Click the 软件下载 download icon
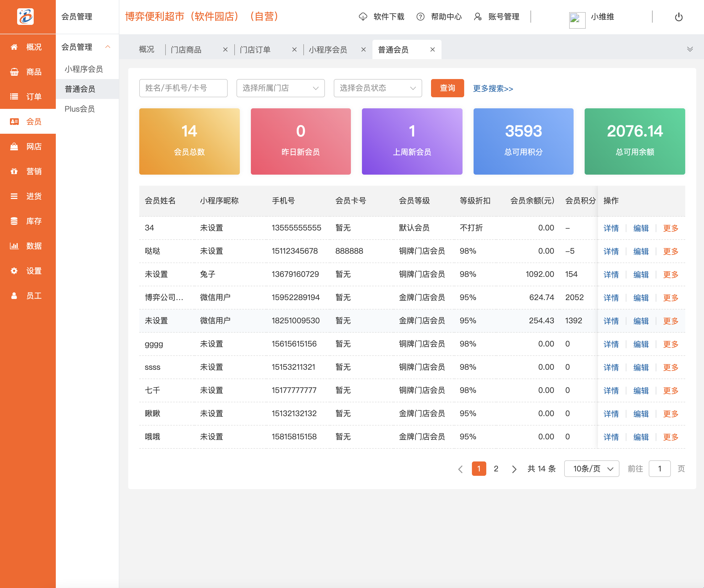This screenshot has width=704, height=588. pos(363,16)
